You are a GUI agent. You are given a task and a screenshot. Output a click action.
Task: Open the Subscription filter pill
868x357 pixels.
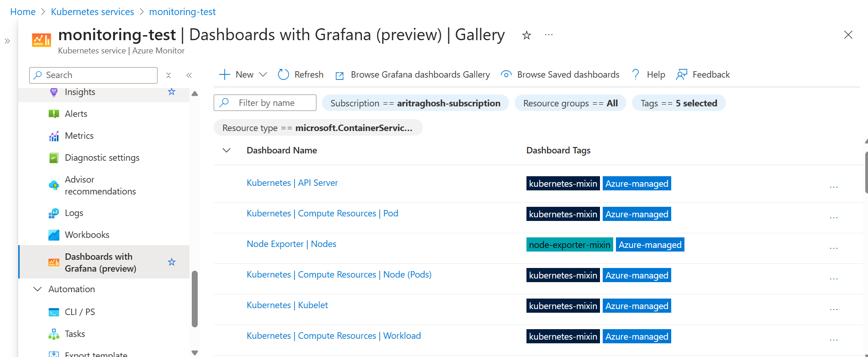(416, 103)
